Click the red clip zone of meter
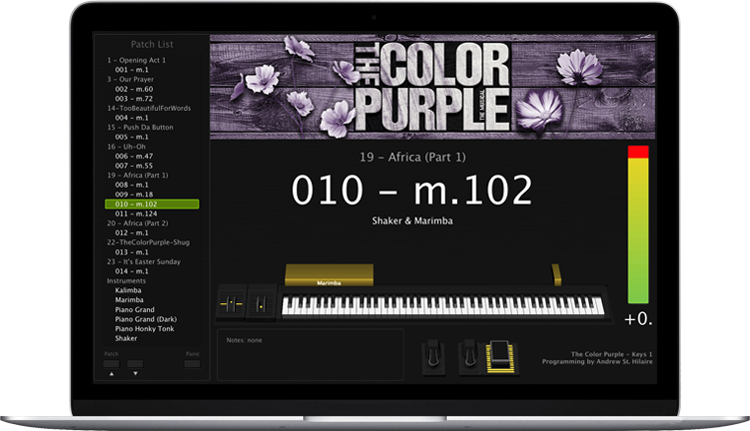The height and width of the screenshot is (431, 750). pyautogui.click(x=638, y=152)
